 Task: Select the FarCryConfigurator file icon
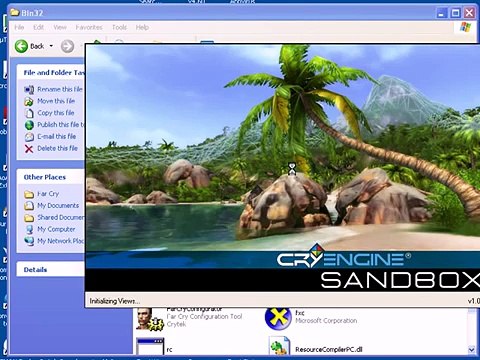[150, 319]
